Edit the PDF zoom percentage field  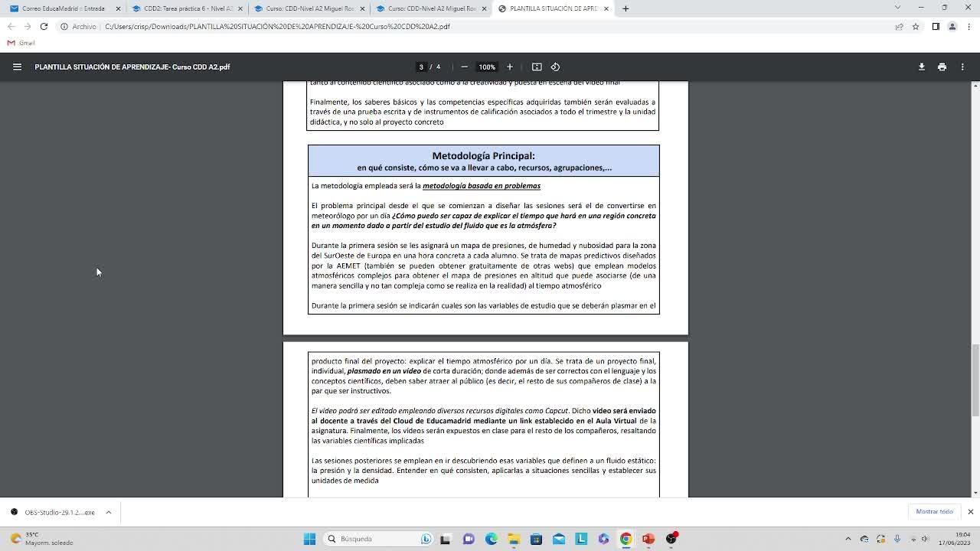tap(487, 67)
